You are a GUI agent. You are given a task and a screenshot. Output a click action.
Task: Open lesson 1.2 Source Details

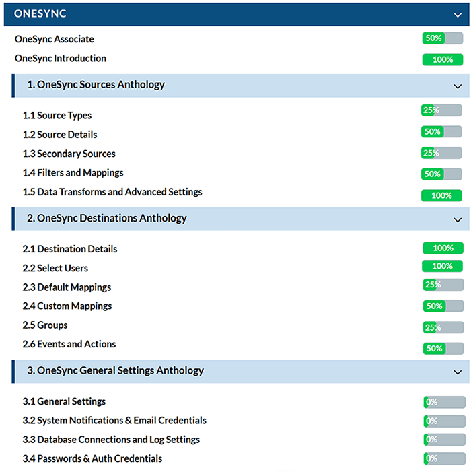coord(60,135)
